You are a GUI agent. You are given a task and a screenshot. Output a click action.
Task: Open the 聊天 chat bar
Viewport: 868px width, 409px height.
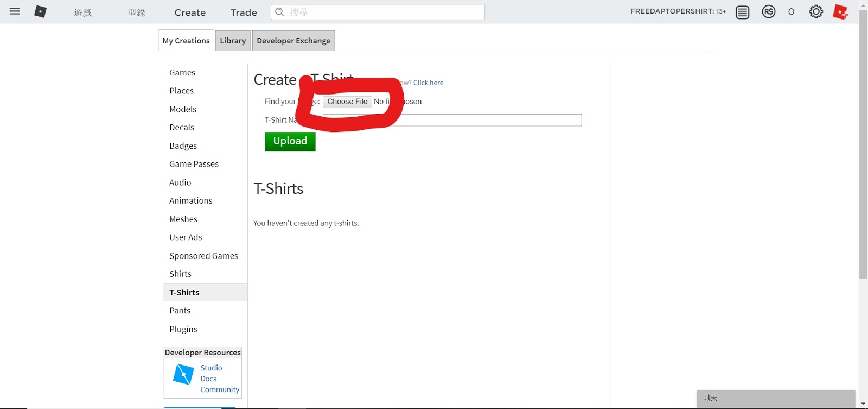(x=776, y=398)
